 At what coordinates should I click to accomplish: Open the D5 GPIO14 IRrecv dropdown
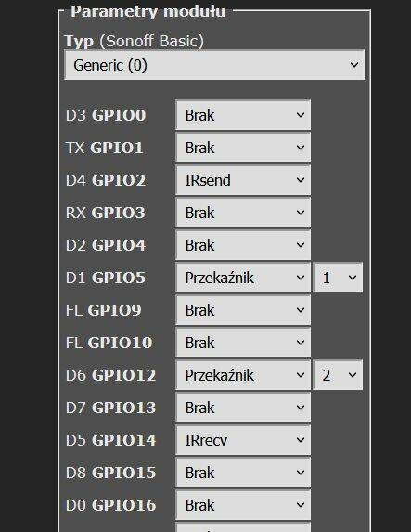tap(243, 440)
